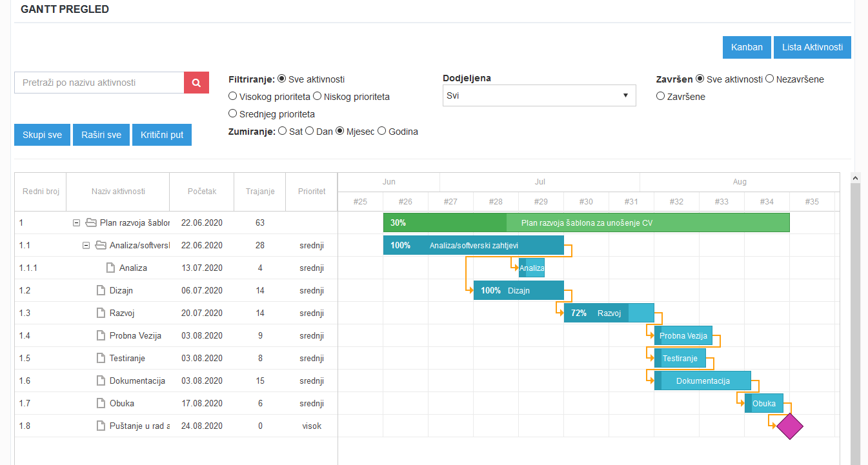Click duration 63 in first row

click(x=260, y=223)
